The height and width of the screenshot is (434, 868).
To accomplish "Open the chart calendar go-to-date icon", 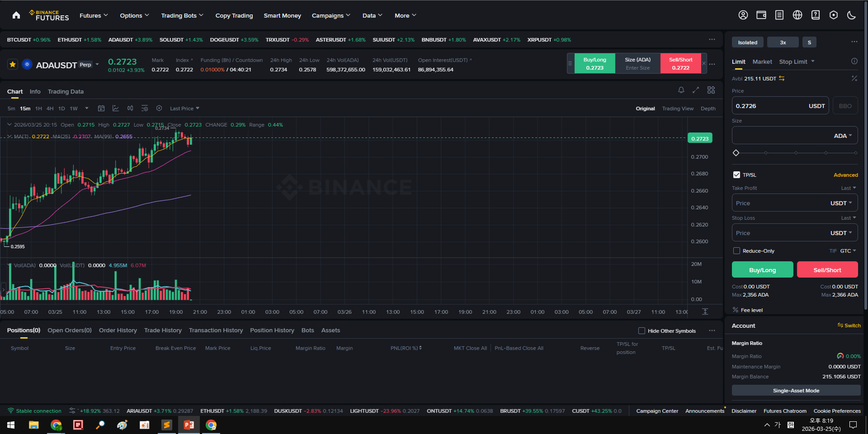I will click(x=101, y=108).
